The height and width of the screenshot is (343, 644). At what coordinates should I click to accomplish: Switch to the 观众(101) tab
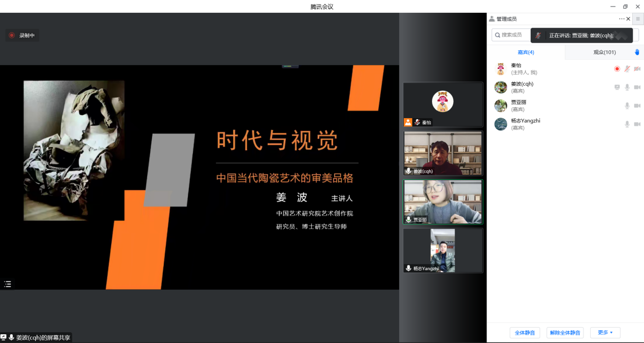(604, 52)
